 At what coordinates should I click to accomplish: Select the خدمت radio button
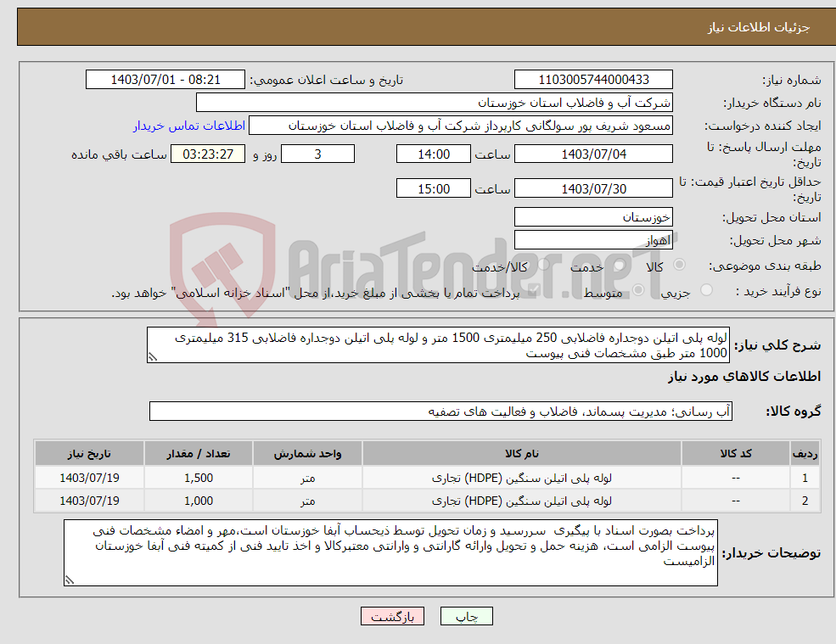click(x=619, y=265)
